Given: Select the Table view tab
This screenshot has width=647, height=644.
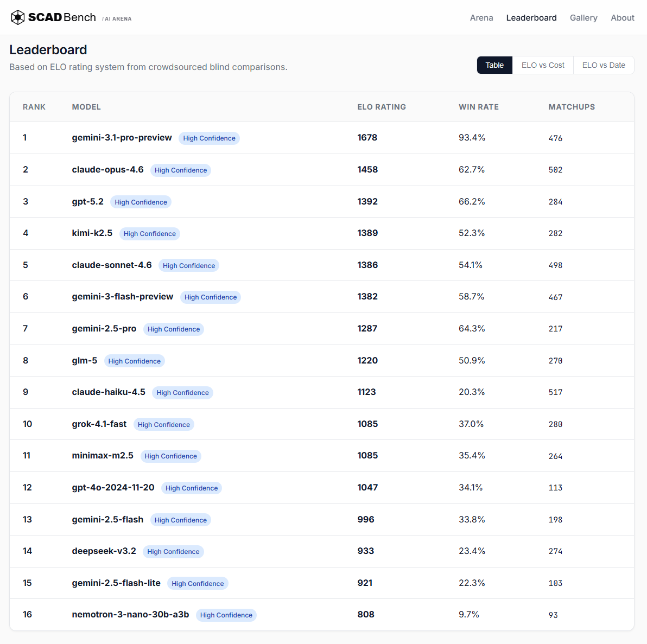Looking at the screenshot, I should click(494, 65).
